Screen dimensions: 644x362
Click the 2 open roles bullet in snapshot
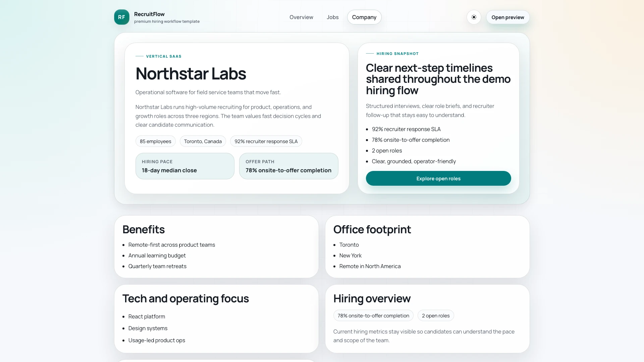[x=387, y=150]
